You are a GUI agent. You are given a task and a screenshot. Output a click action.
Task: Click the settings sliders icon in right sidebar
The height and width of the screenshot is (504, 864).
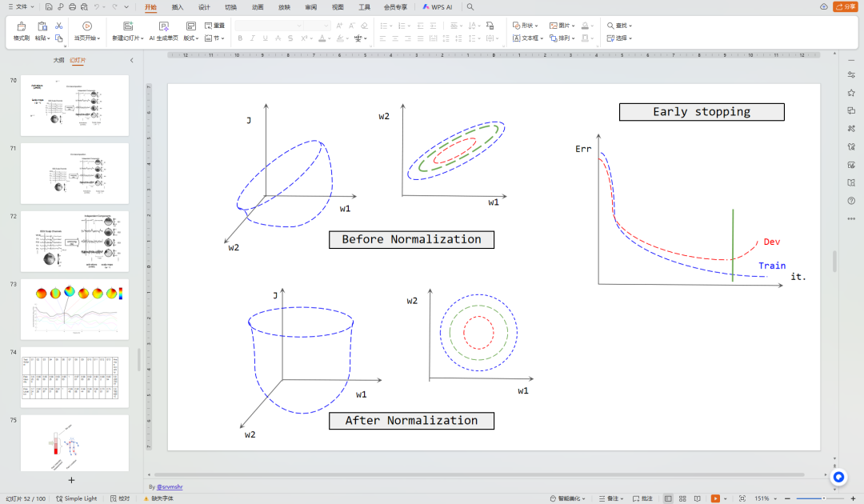(x=851, y=75)
